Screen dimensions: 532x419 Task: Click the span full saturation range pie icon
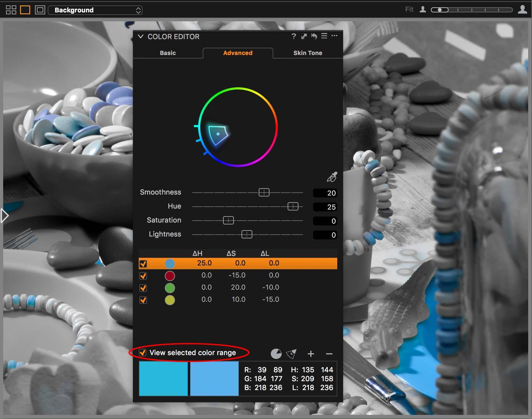[276, 354]
